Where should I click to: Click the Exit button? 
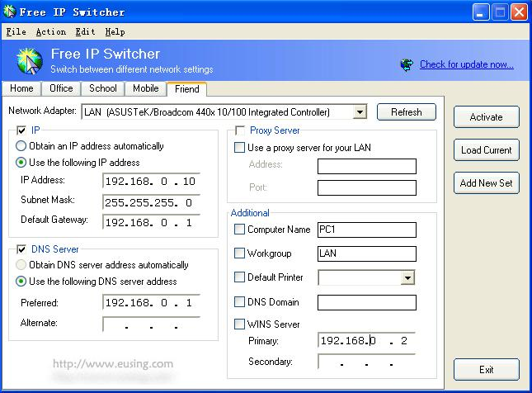point(486,370)
